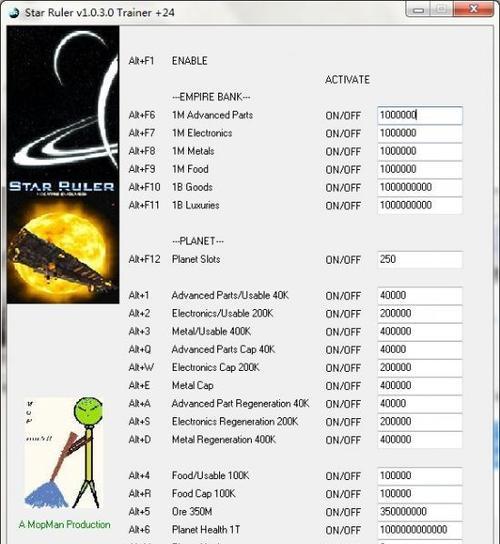500x544 pixels.
Task: Toggle ON/OFF for Advanced Parts Cap 40K
Action: 343,350
